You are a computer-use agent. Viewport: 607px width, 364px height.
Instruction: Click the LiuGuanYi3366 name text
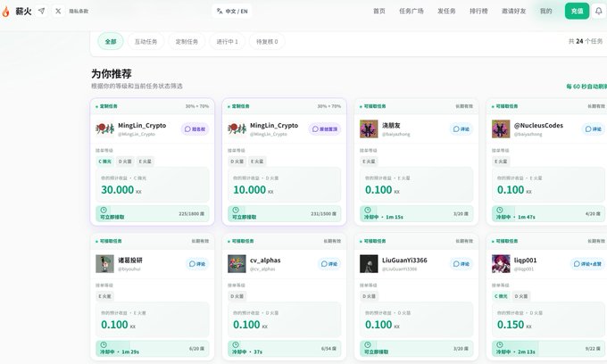tap(404, 261)
